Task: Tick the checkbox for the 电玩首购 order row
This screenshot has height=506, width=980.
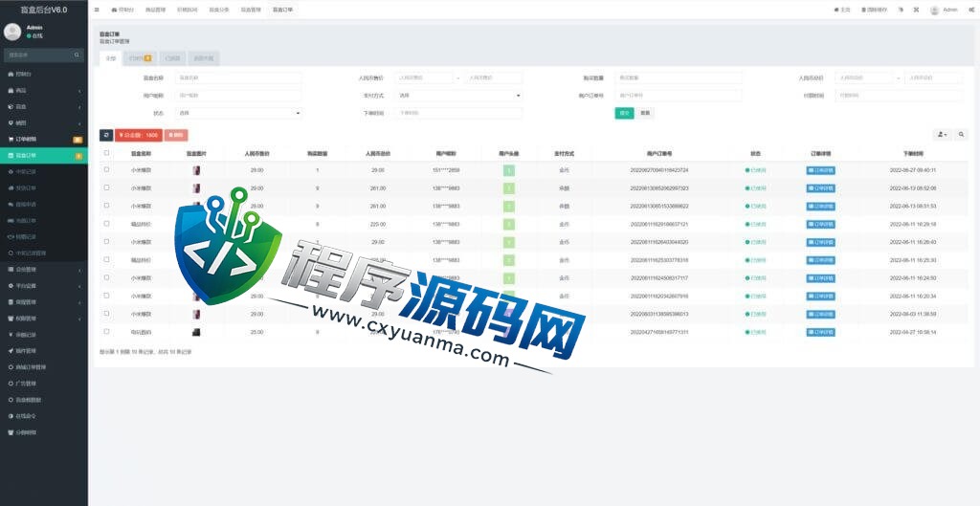Action: point(106,332)
